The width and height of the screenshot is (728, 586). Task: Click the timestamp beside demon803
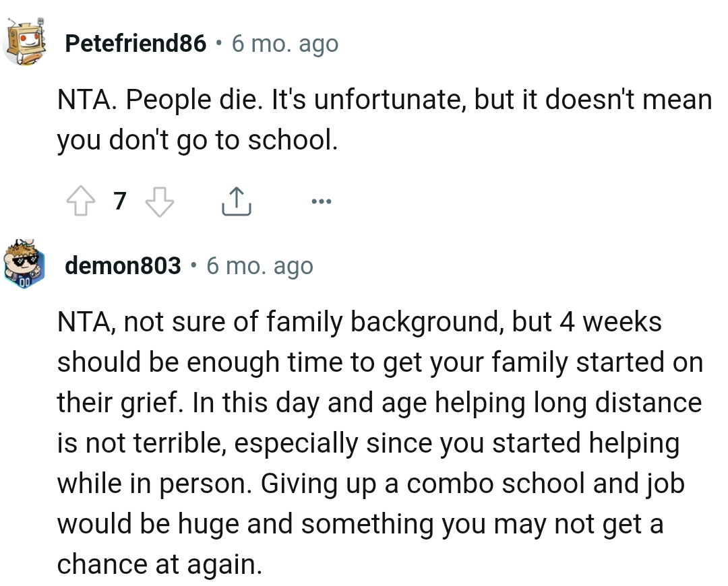(260, 265)
